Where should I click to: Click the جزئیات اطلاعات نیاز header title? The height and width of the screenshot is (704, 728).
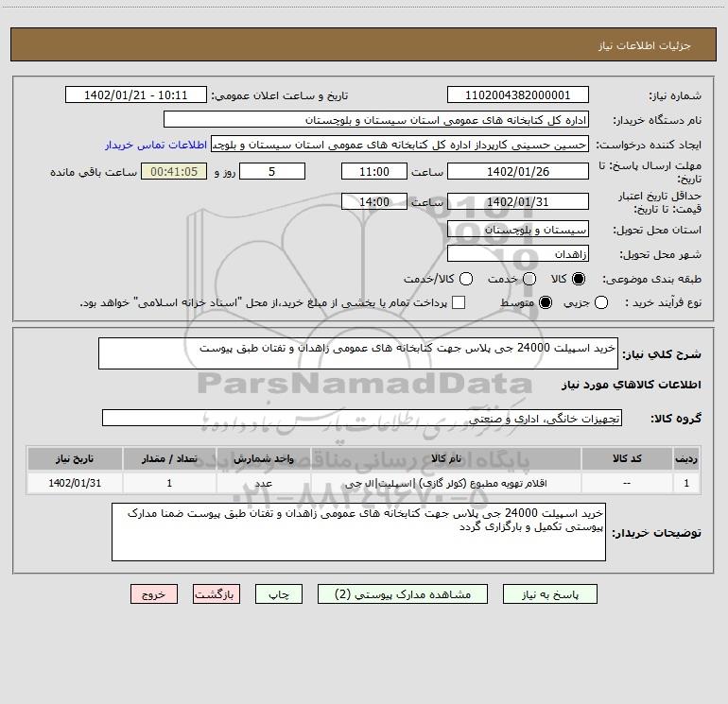coord(645,45)
